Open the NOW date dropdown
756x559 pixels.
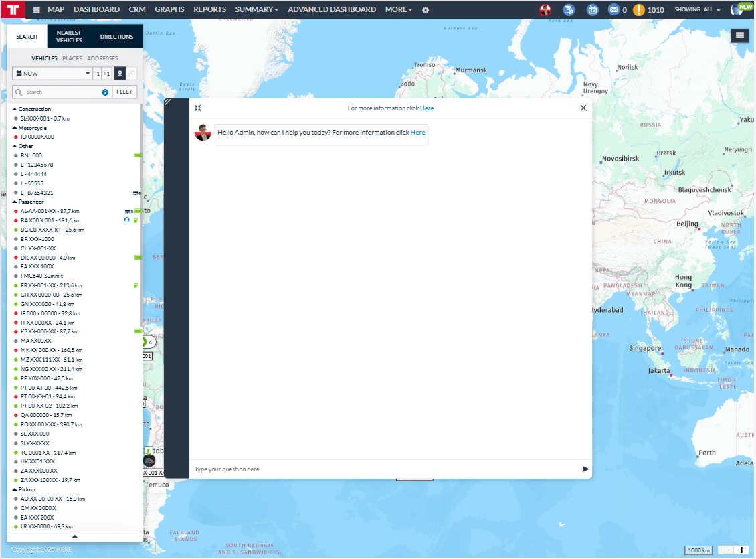[52, 74]
